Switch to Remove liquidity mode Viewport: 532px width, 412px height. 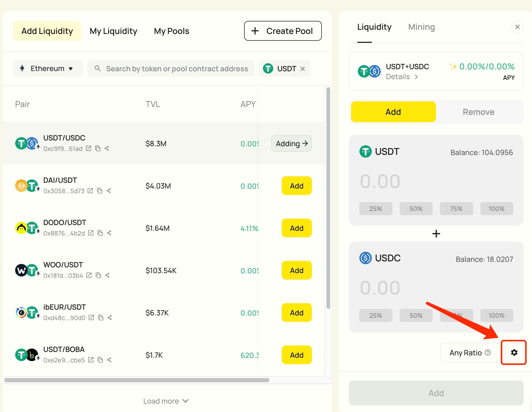coord(478,112)
